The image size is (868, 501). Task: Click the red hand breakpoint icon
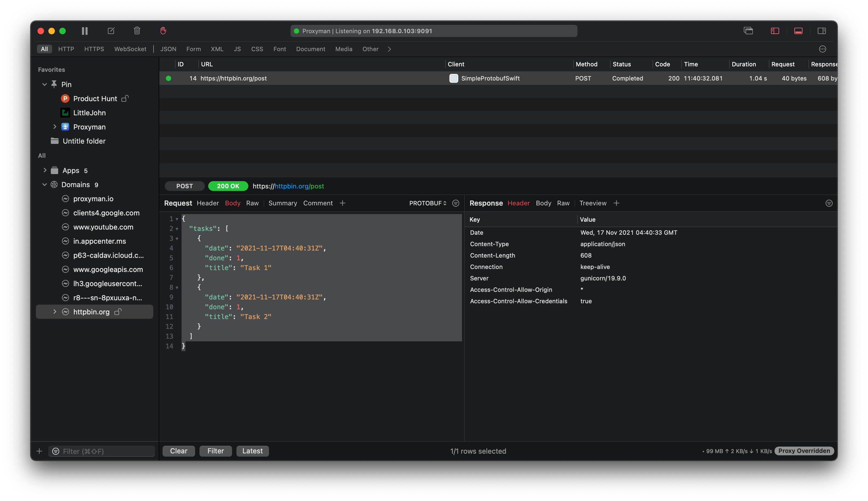point(163,31)
